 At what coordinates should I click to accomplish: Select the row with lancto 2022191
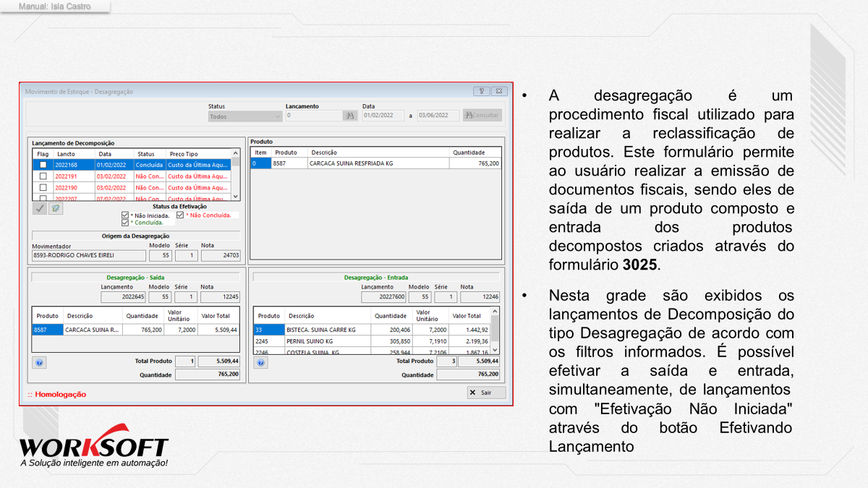(132, 176)
